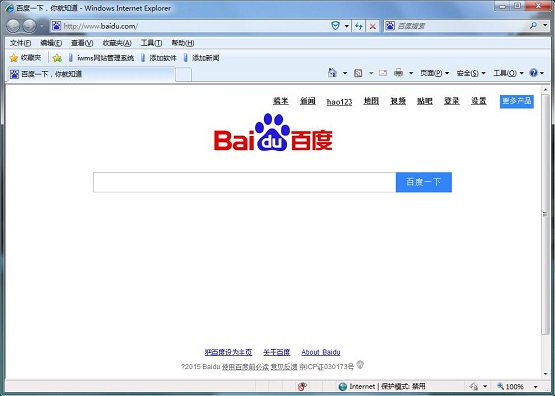Expand the Home button dropdown arrow
The image size is (555, 396).
345,73
